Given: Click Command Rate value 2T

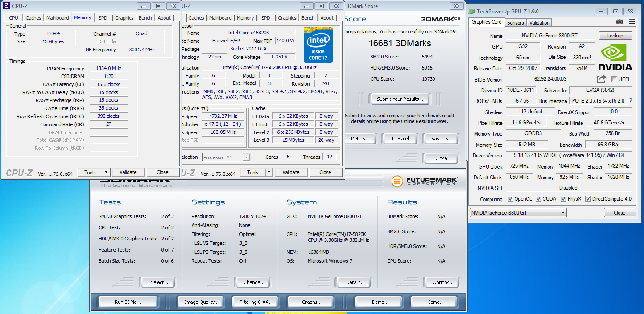Looking at the screenshot, I should point(109,124).
